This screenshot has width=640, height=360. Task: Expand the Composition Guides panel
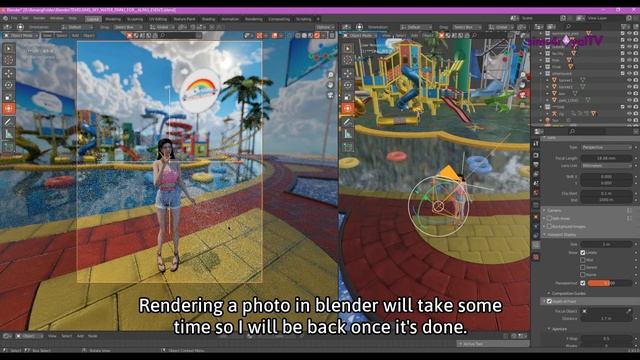pos(568,293)
